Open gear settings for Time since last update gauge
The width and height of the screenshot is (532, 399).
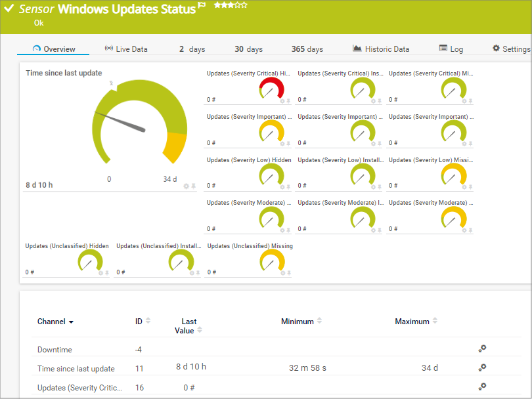click(x=186, y=186)
